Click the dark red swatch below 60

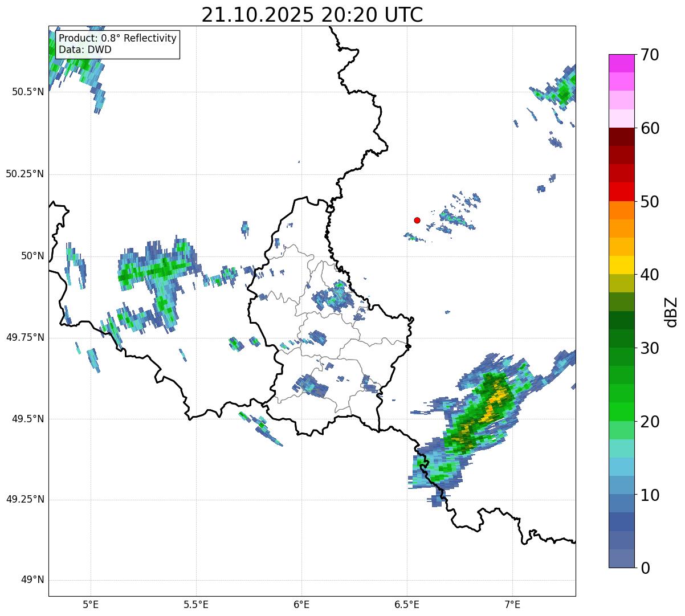click(621, 137)
